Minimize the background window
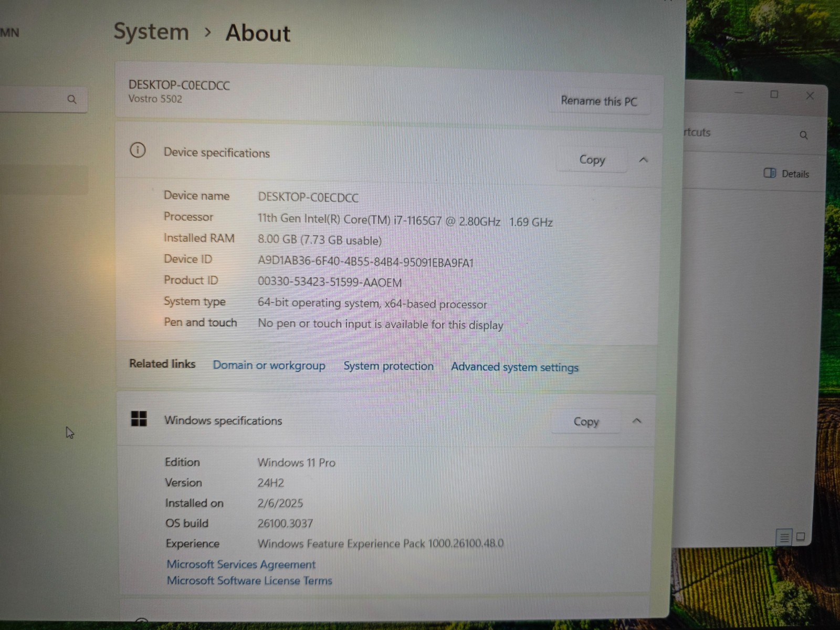The height and width of the screenshot is (630, 840). tap(739, 93)
